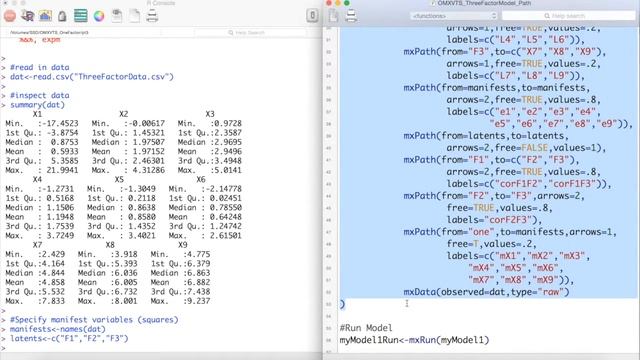The height and width of the screenshot is (360, 640).
Task: Open the <functions> dropdown in the editor
Action: pyautogui.click(x=453, y=16)
